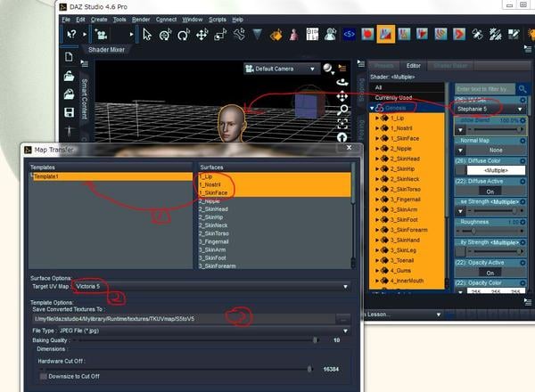This screenshot has width=535, height=392.
Task: Close the Map Transfer dialog
Action: 349,148
